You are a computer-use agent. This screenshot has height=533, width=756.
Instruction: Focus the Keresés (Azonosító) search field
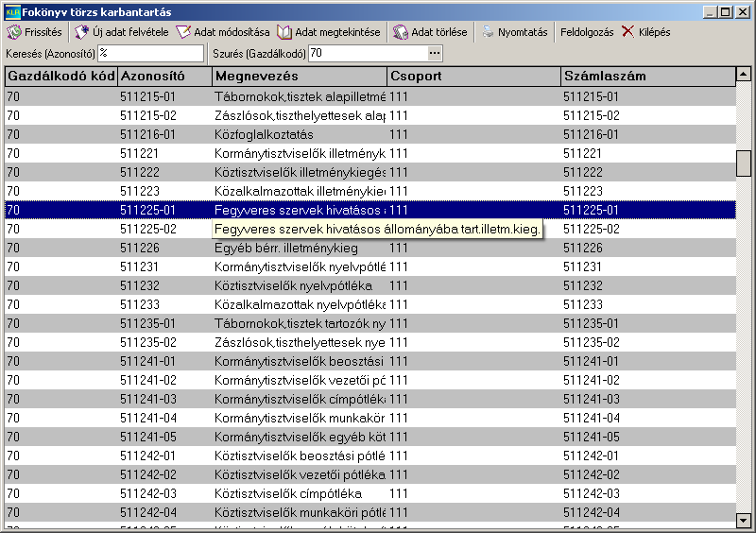pyautogui.click(x=151, y=53)
